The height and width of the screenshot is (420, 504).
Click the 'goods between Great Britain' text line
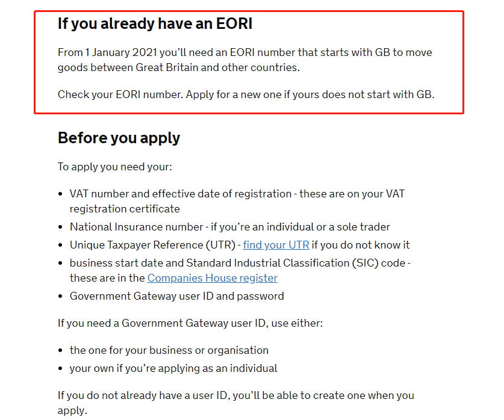178,67
